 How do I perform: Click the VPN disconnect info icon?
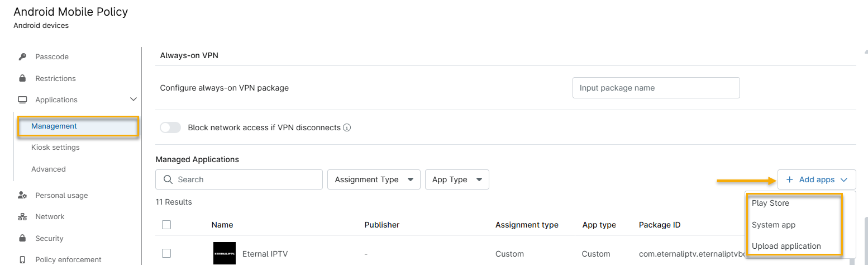(347, 128)
